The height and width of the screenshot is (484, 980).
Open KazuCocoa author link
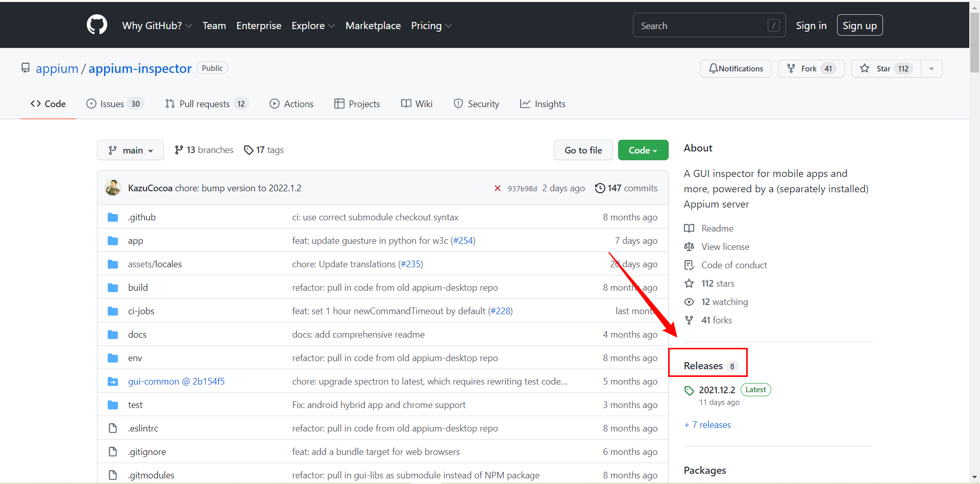pos(150,188)
